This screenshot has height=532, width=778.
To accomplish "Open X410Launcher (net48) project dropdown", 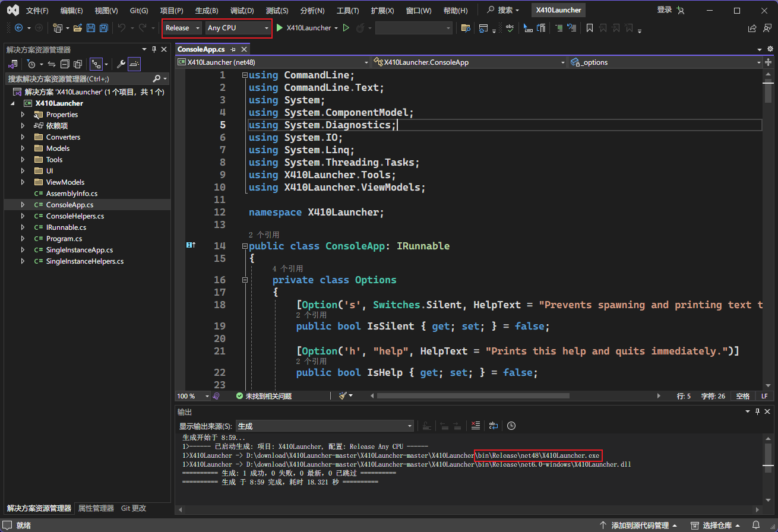I will [x=273, y=62].
